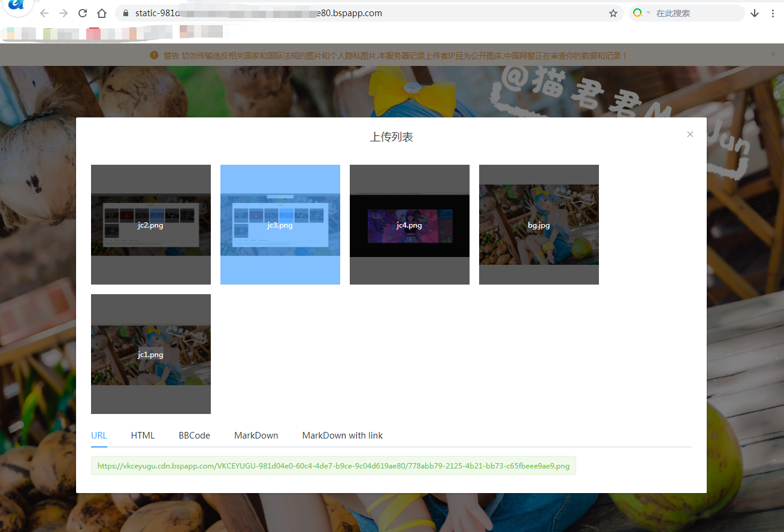The height and width of the screenshot is (532, 784).
Task: Dismiss the warning banner
Action: [x=773, y=54]
